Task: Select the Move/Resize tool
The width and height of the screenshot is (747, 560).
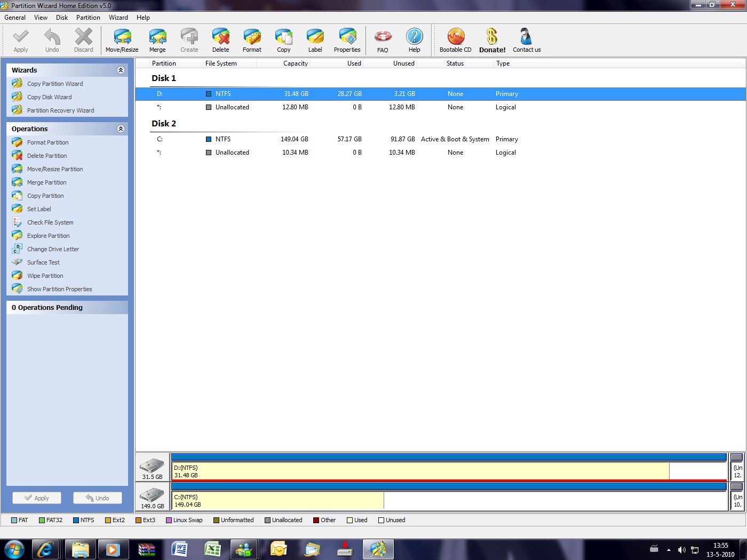Action: click(122, 41)
